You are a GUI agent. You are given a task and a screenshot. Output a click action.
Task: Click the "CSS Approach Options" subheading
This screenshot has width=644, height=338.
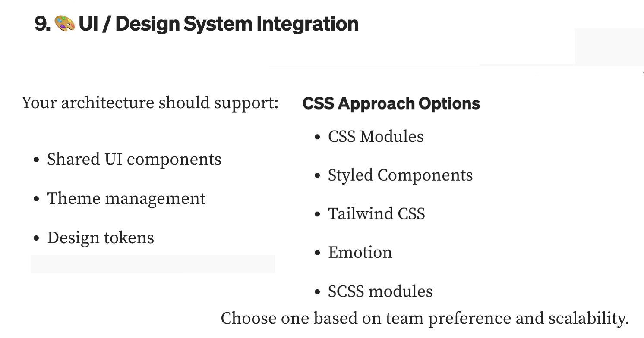(391, 103)
